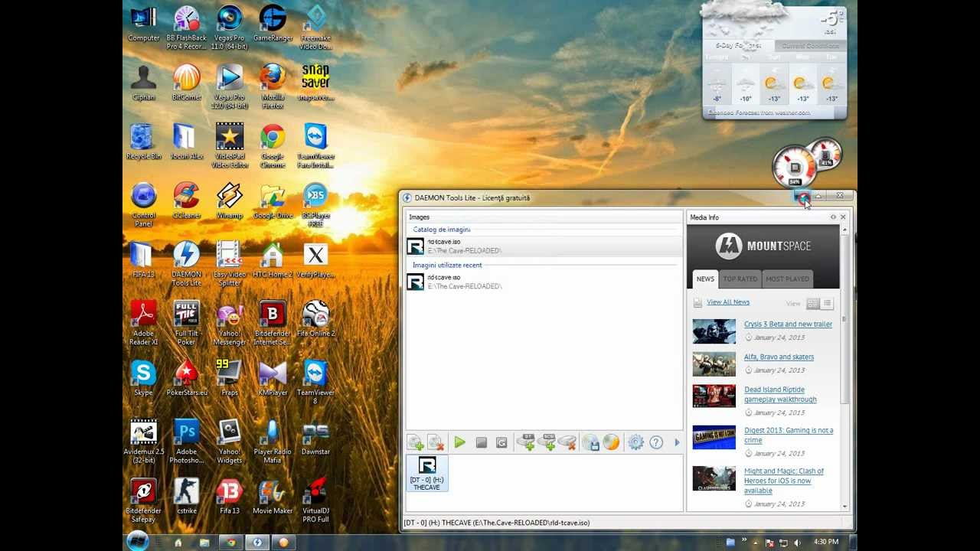Open the Computer desktop icon
The height and width of the screenshot is (551, 980).
(x=143, y=24)
